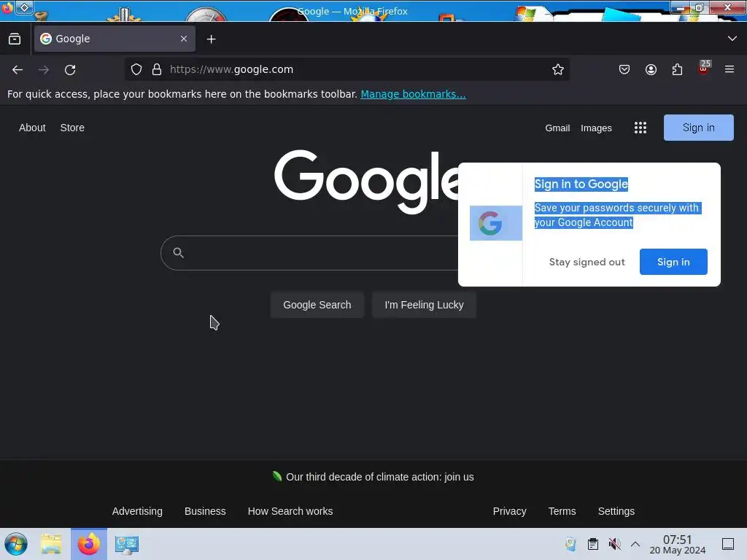Show site security padlock information
The width and height of the screenshot is (747, 560).
click(157, 69)
